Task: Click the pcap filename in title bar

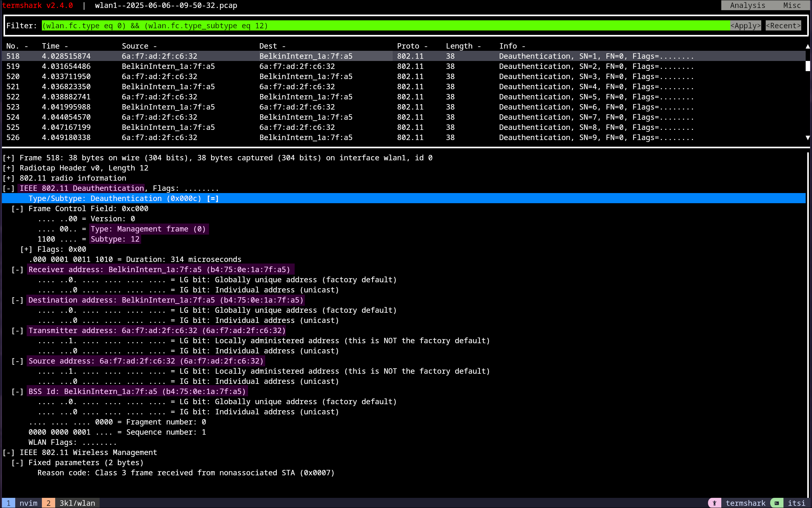Action: (166, 5)
